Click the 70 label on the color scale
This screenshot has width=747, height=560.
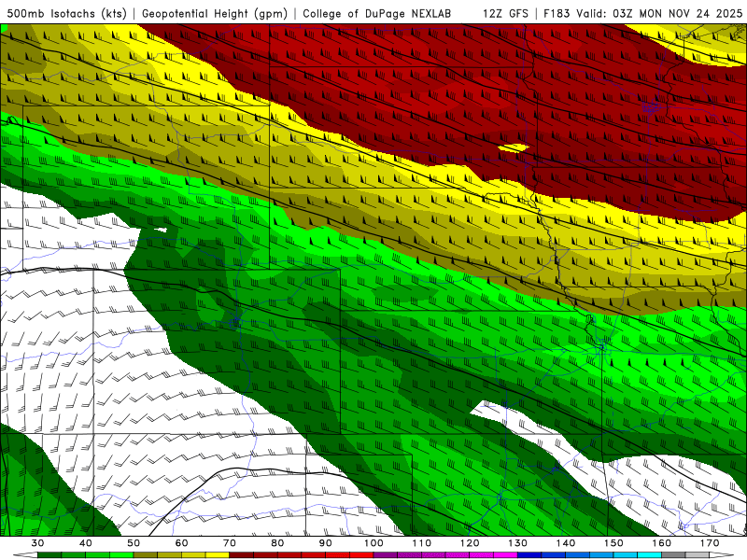[x=230, y=543]
